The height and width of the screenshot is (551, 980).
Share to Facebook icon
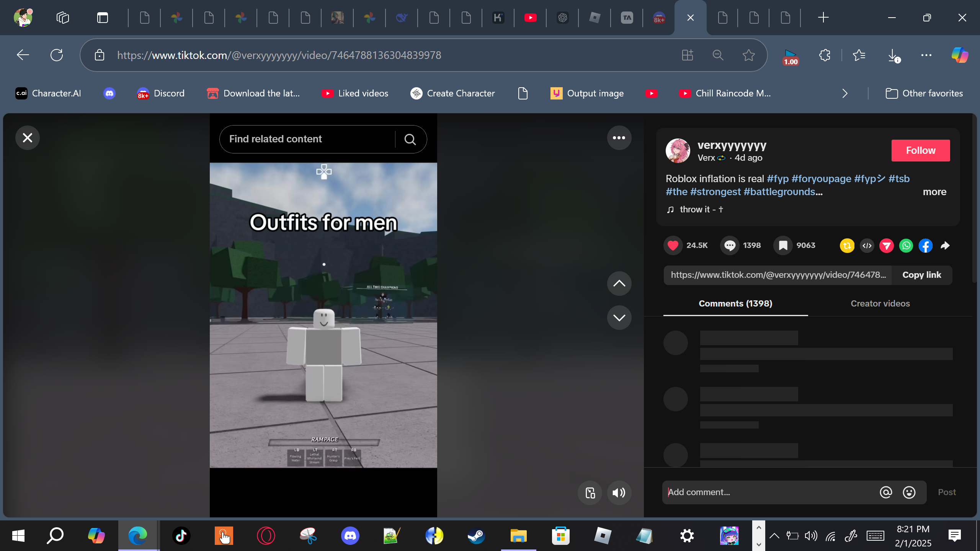point(925,246)
